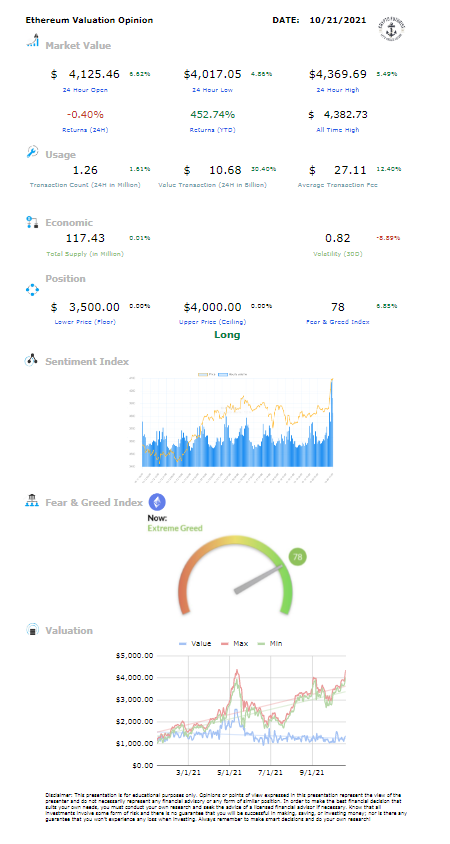
Task: Click the Valuation section icon
Action: click(x=33, y=629)
